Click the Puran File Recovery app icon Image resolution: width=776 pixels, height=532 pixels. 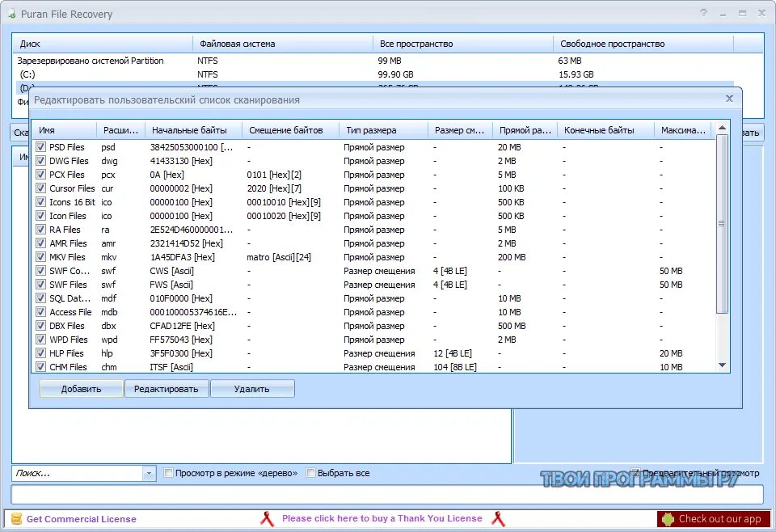[x=11, y=15]
